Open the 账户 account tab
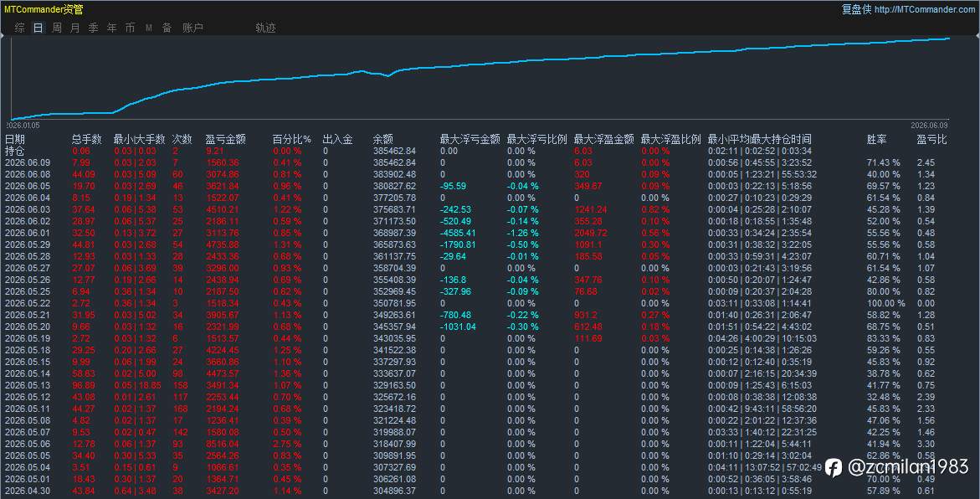The height and width of the screenshot is (499, 980). pos(192,28)
